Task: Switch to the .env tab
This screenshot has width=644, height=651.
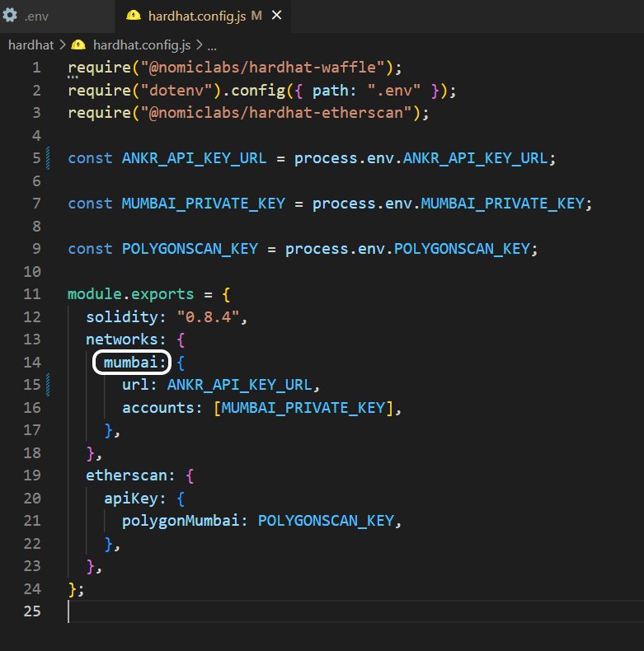Action: 57,16
